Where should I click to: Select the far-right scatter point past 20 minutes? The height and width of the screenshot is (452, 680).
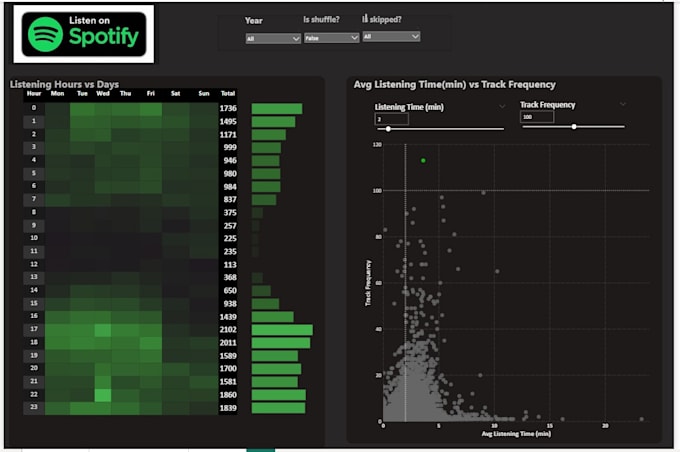coord(641,419)
